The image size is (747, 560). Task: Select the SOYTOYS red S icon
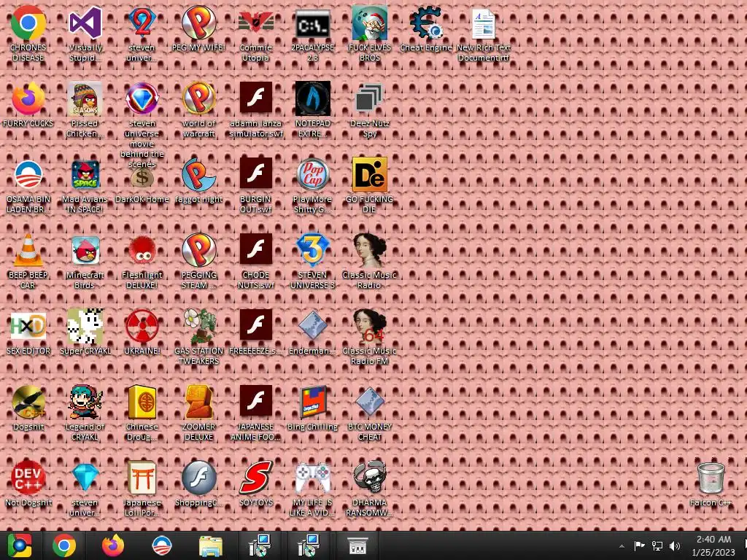click(255, 483)
